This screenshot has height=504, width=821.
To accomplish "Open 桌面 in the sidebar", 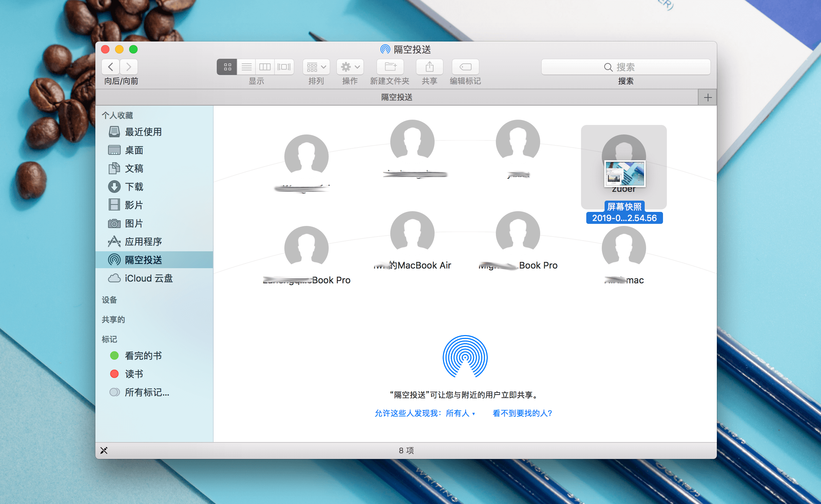I will tap(154, 150).
